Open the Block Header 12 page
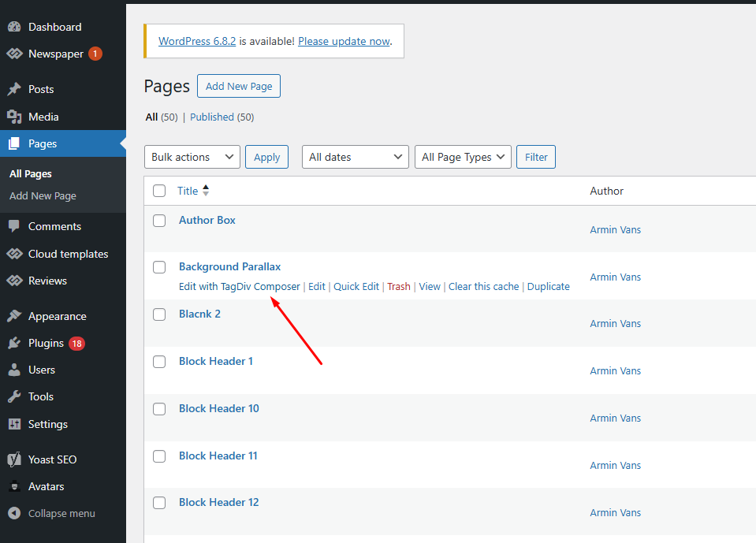Screen dimensions: 756x543 point(219,503)
